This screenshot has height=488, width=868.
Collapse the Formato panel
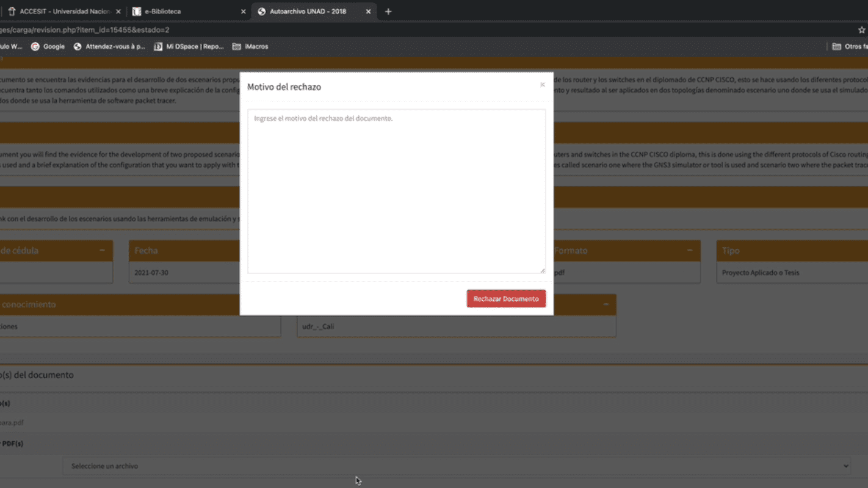pyautogui.click(x=689, y=250)
